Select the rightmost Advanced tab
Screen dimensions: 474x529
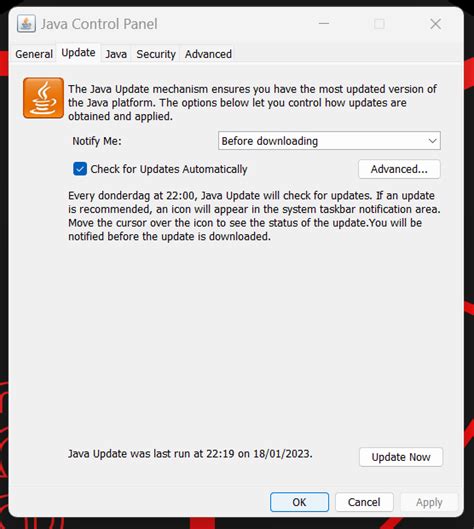tap(208, 54)
